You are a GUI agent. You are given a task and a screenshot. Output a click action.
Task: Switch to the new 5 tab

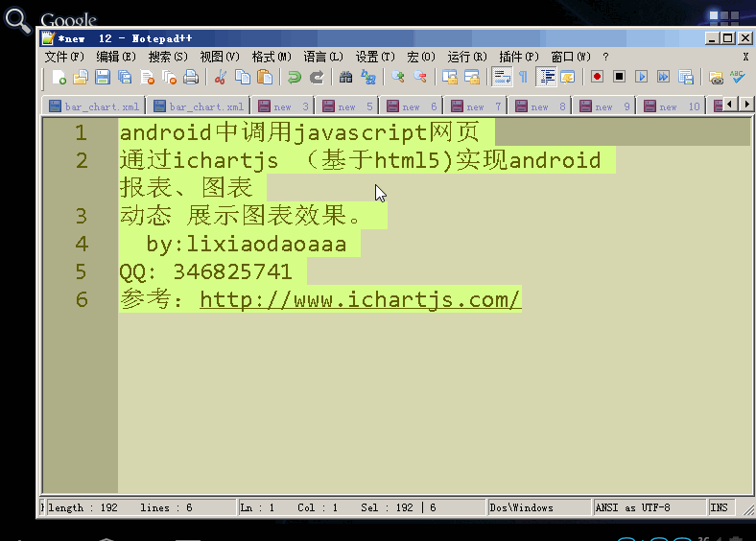click(x=347, y=106)
